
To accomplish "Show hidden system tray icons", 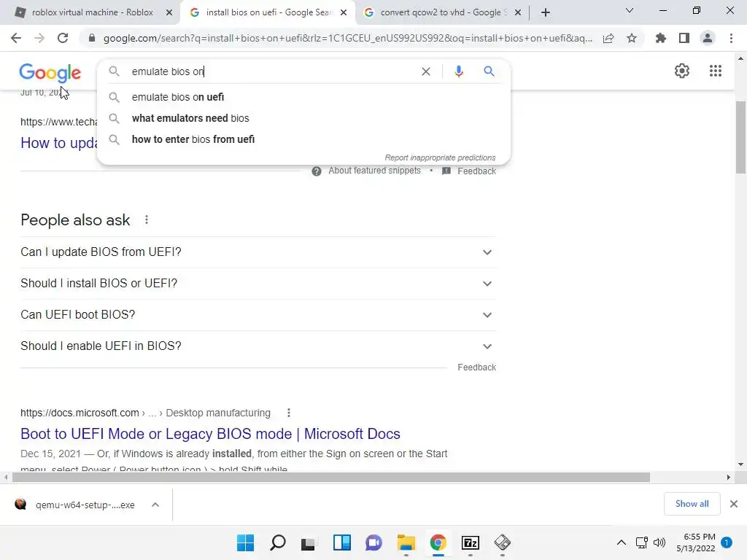I will click(x=622, y=542).
